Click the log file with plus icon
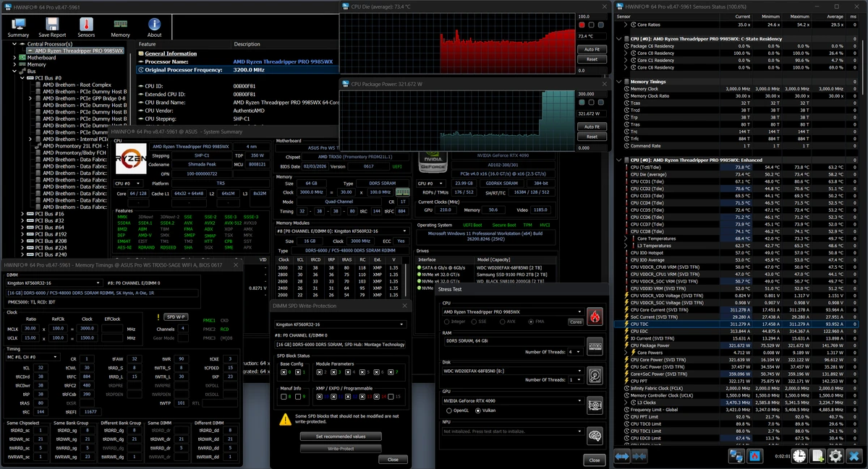This screenshot has height=469, width=868. click(817, 456)
